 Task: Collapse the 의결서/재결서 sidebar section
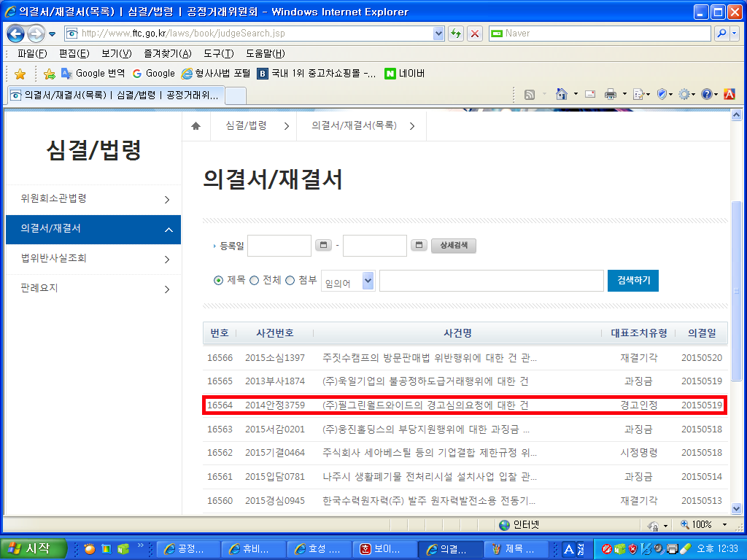(167, 230)
